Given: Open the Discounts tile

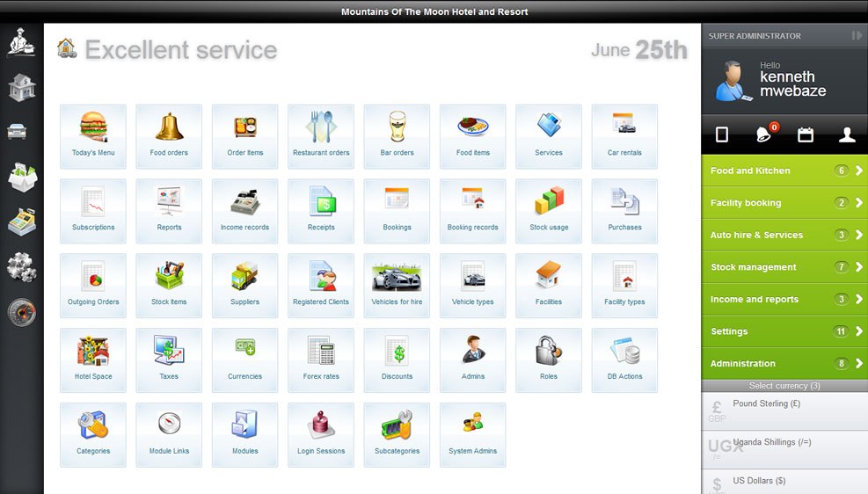Looking at the screenshot, I should tap(397, 360).
